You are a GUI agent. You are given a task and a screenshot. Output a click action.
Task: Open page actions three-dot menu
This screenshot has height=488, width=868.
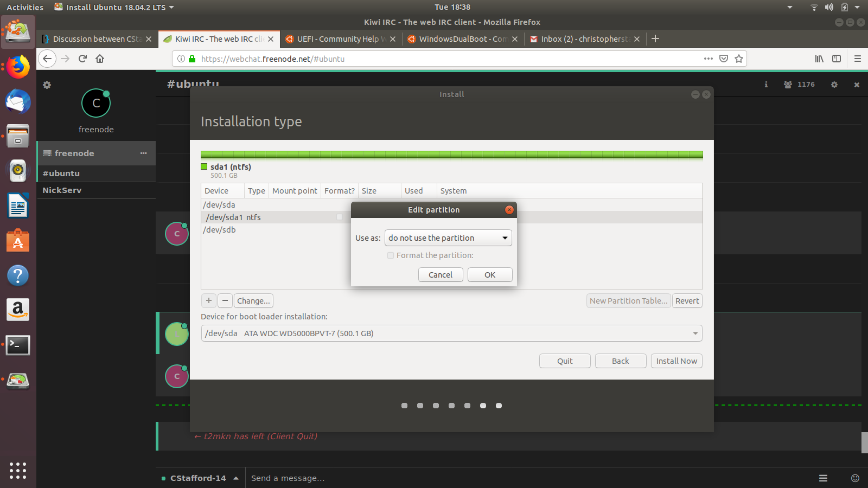pyautogui.click(x=709, y=59)
